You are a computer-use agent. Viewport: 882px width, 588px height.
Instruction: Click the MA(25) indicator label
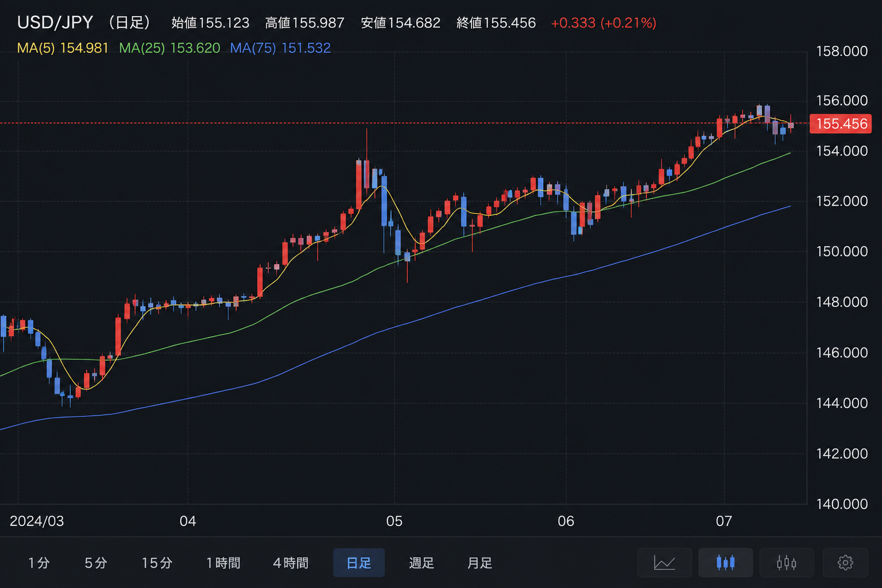[x=169, y=48]
